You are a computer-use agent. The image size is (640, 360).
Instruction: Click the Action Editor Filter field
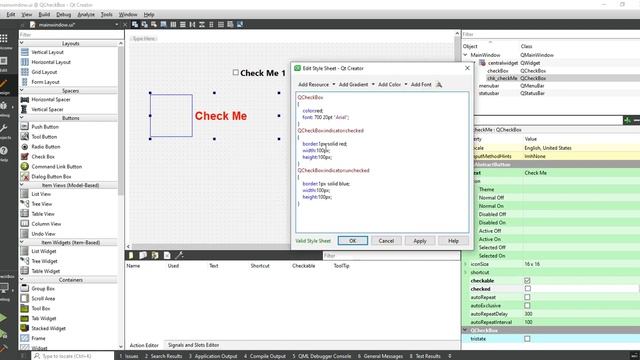[x=391, y=256]
